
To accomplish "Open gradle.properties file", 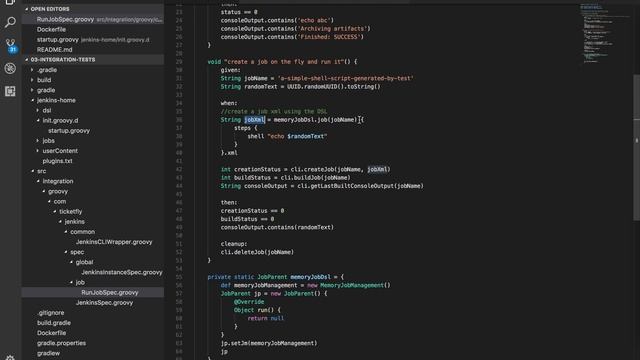I will pyautogui.click(x=61, y=343).
